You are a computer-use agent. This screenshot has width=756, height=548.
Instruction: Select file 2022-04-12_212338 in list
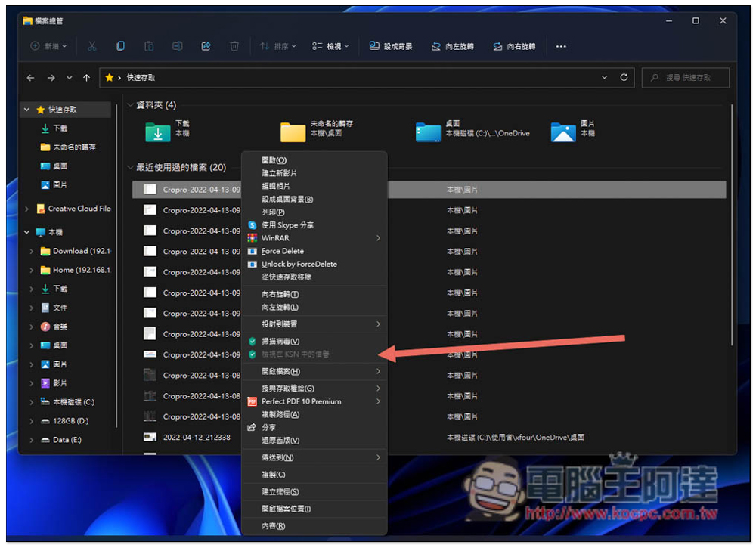[197, 437]
